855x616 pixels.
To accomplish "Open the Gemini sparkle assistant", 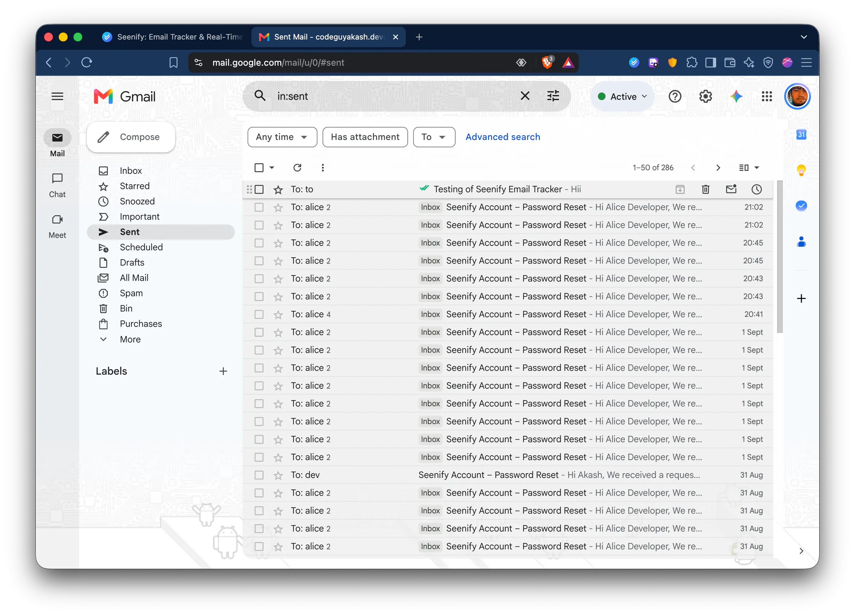I will [736, 97].
